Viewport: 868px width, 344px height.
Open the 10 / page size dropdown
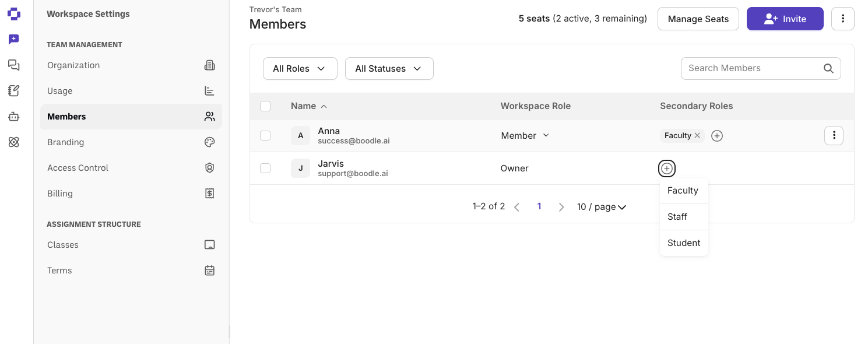point(602,207)
